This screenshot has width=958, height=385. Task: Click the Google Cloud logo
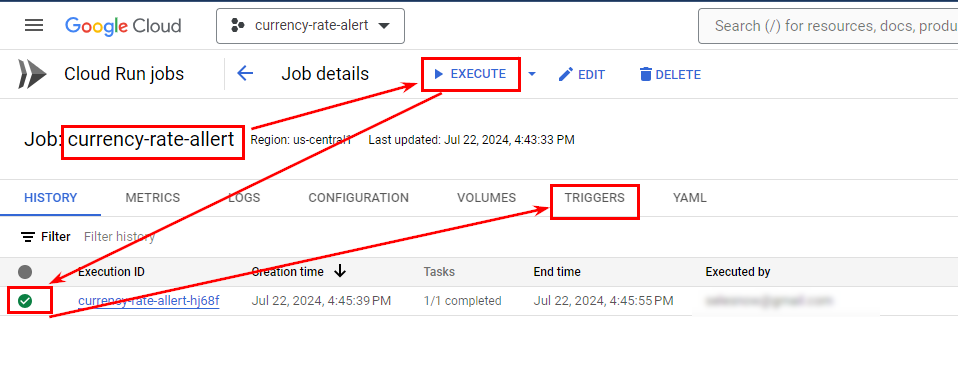click(x=123, y=26)
